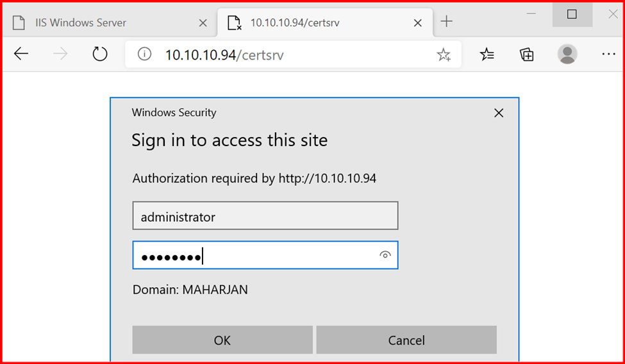This screenshot has width=625, height=364.
Task: Open the Favorites list icon
Action: [487, 54]
